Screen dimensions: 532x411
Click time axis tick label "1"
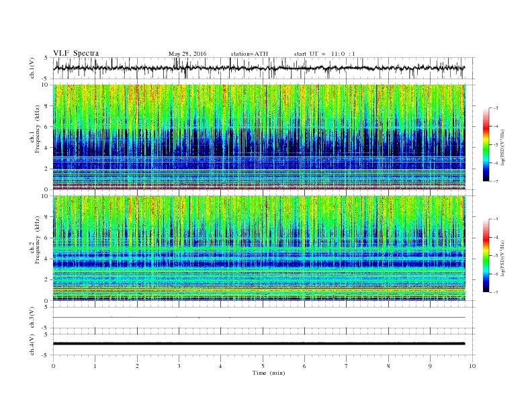[95, 366]
